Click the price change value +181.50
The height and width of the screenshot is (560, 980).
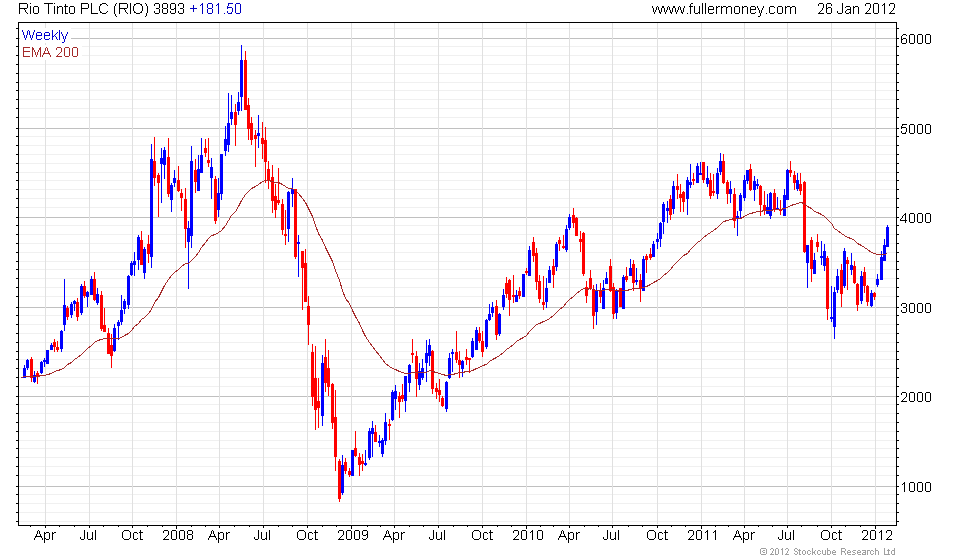point(215,9)
